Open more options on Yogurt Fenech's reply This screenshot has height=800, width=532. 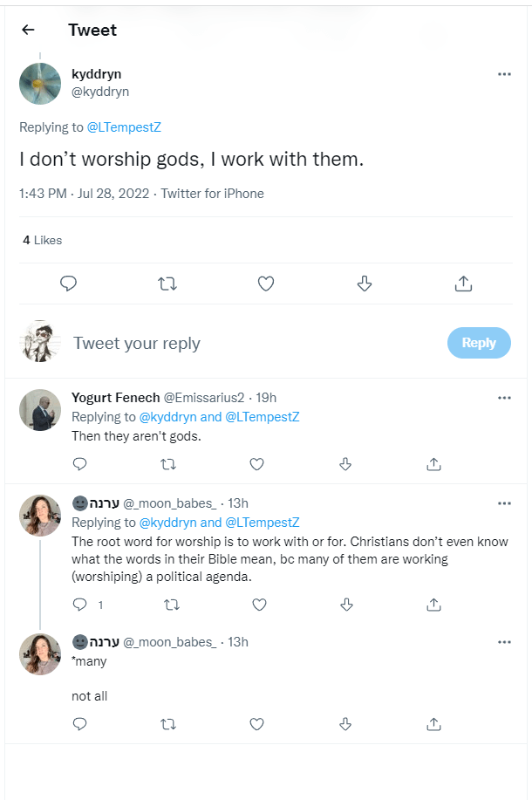pyautogui.click(x=504, y=398)
